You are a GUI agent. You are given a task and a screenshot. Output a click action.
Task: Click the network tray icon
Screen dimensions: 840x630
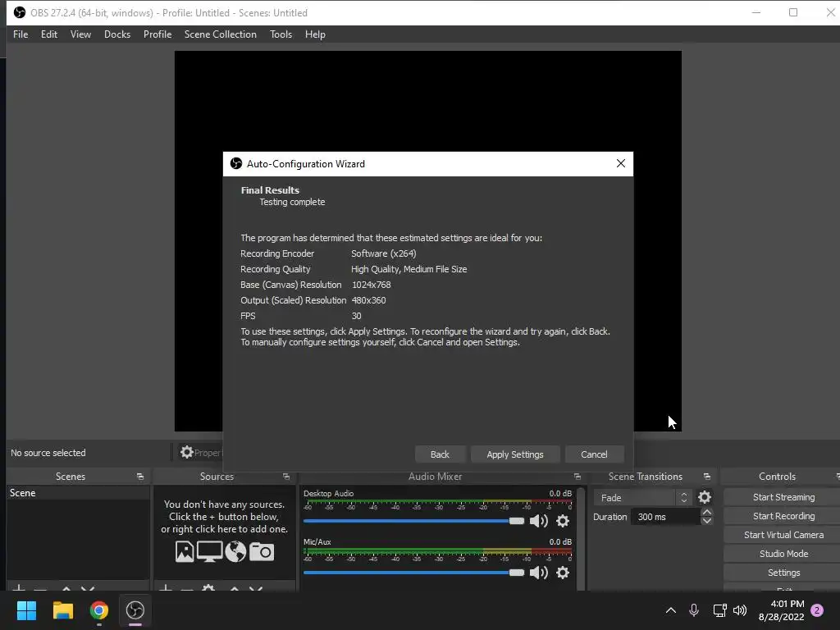pos(719,610)
